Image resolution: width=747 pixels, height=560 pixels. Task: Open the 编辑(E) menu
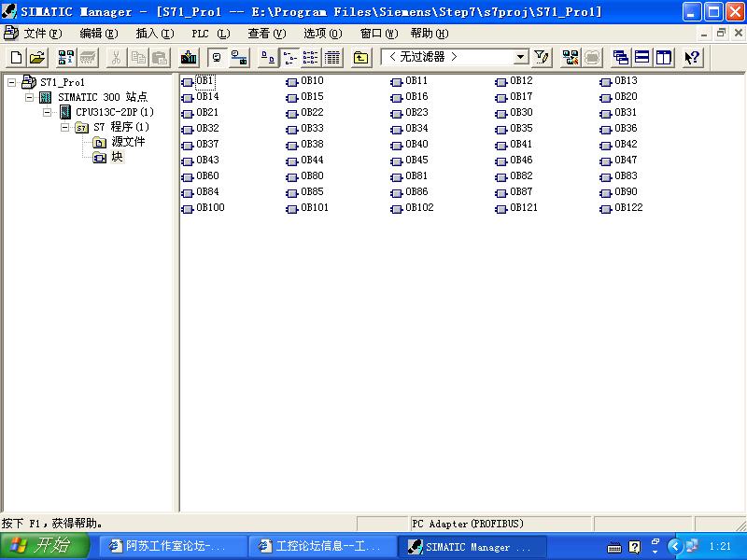pos(99,34)
